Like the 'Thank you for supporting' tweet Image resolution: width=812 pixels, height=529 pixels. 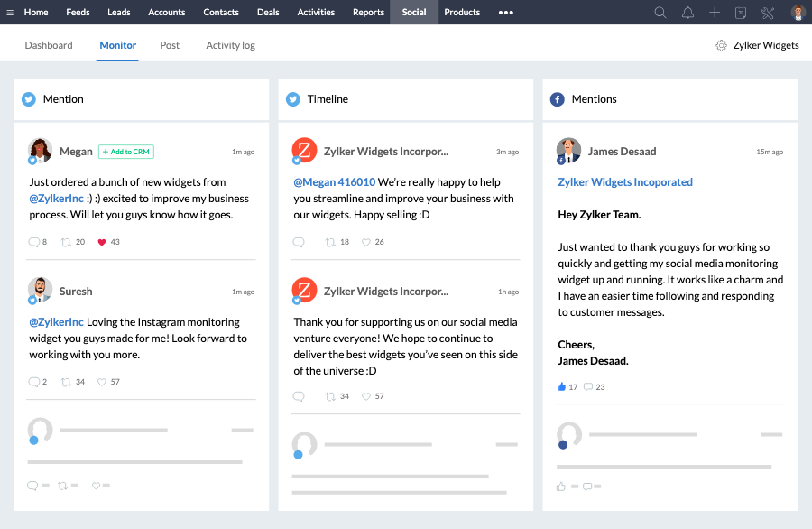click(366, 396)
